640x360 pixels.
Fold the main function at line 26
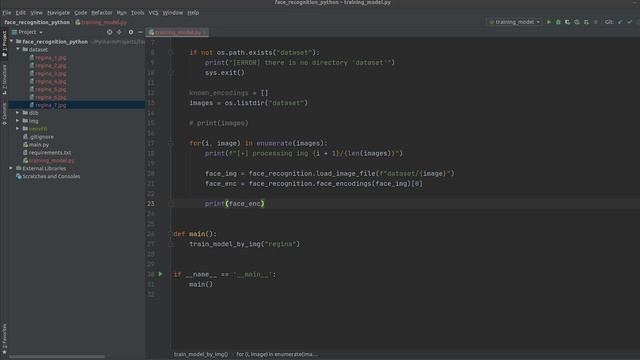[x=171, y=234]
